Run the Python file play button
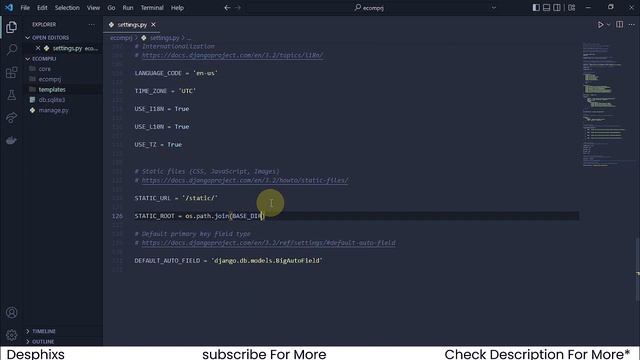The image size is (640, 360). [600, 25]
